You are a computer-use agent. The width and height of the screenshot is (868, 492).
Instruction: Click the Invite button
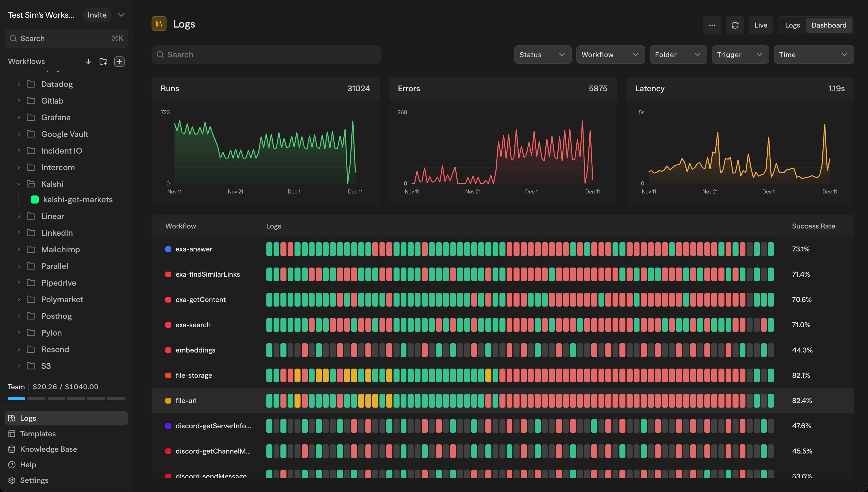(97, 15)
